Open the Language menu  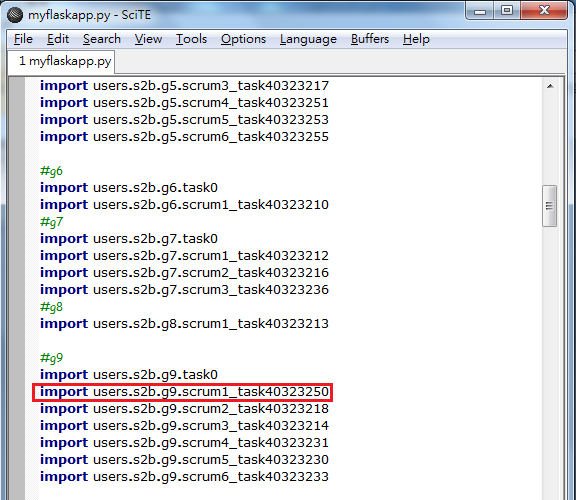point(308,39)
